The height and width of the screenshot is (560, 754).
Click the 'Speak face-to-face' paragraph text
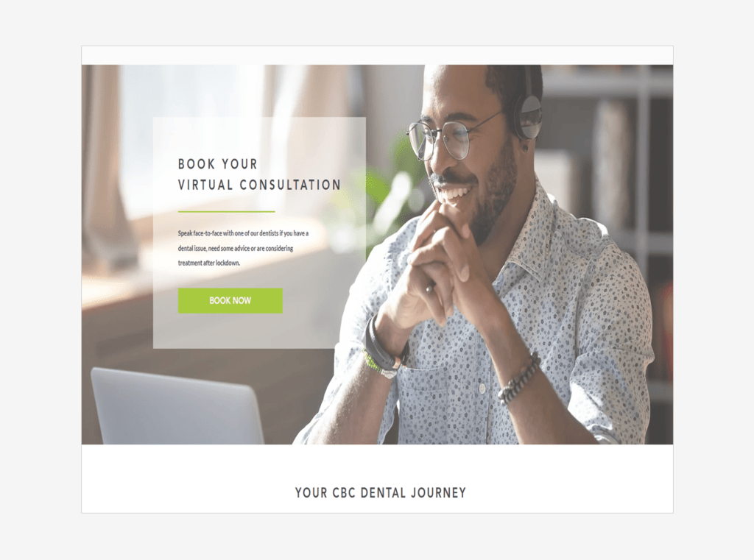[243, 248]
